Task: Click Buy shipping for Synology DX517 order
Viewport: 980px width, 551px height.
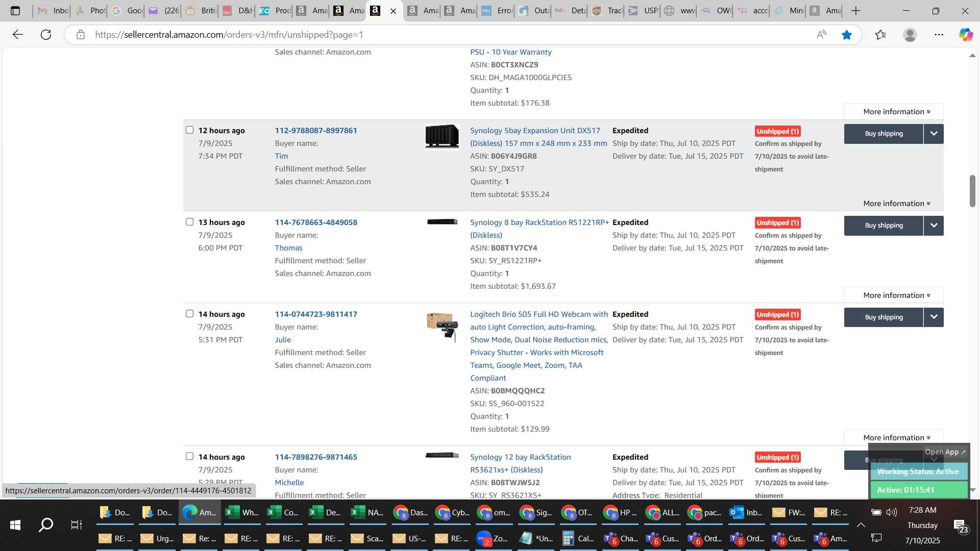Action: [884, 134]
